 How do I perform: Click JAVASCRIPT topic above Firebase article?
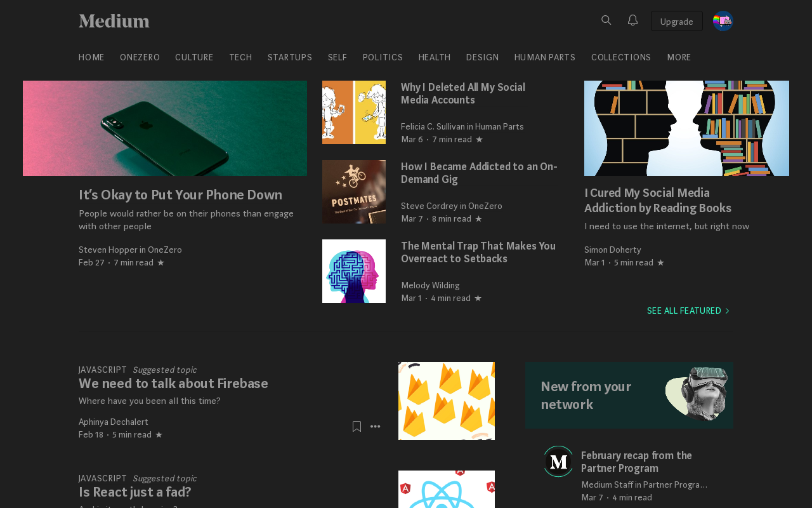[103, 370]
